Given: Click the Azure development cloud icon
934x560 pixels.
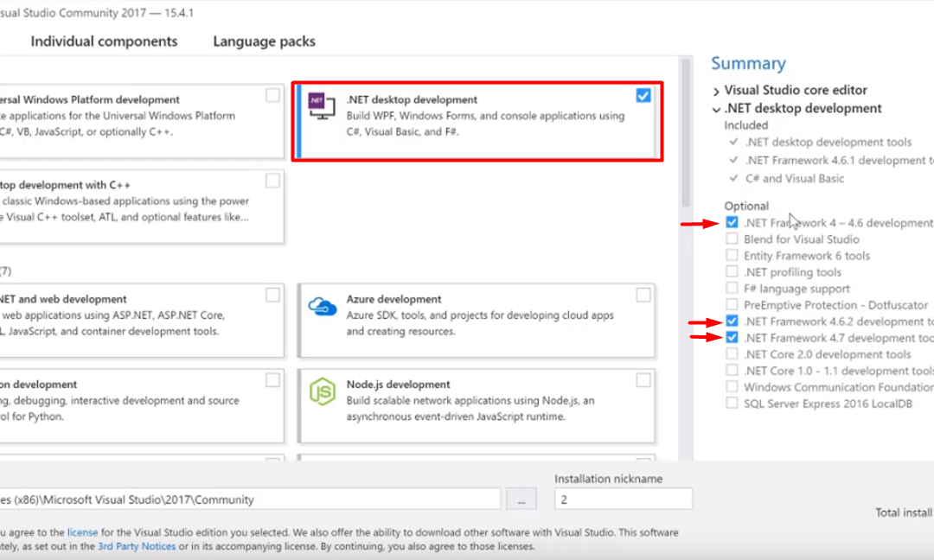Looking at the screenshot, I should point(323,307).
